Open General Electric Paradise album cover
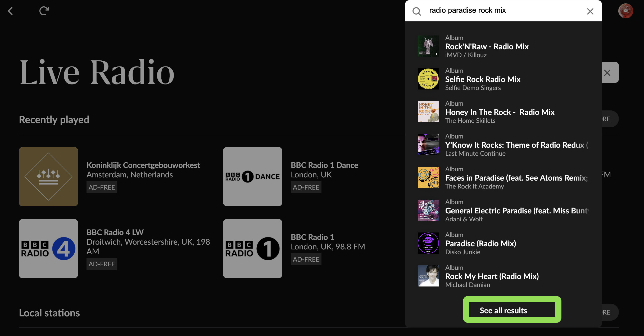Screen dimensions: 644x336 (x=428, y=210)
